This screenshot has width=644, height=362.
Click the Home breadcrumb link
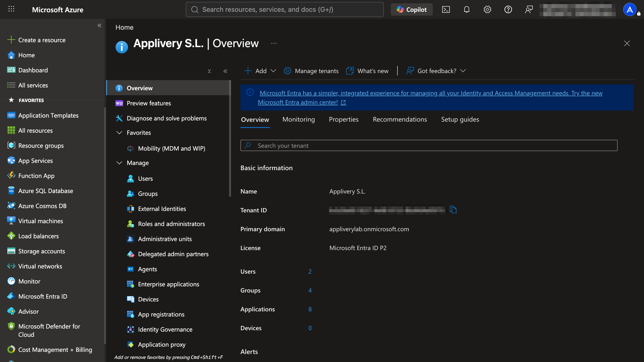[124, 27]
